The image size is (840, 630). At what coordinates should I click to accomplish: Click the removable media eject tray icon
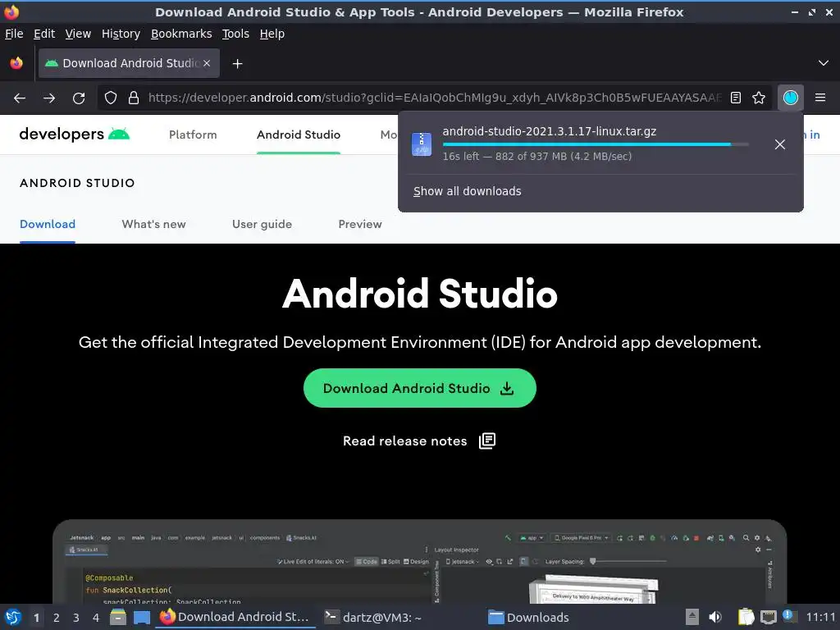692,617
